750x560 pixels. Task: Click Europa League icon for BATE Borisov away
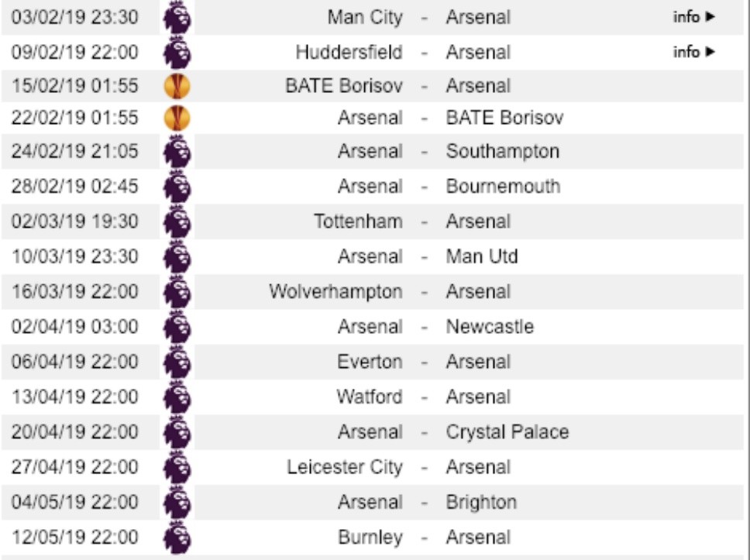click(177, 86)
